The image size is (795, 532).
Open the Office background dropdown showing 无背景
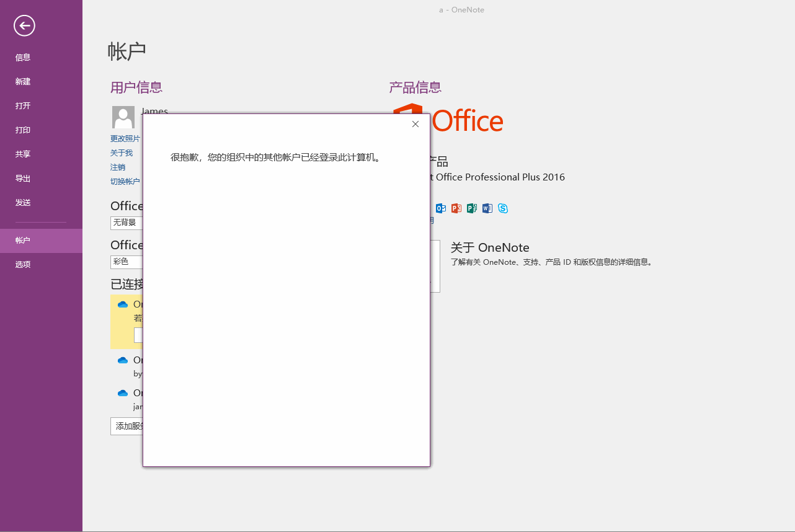tap(127, 223)
